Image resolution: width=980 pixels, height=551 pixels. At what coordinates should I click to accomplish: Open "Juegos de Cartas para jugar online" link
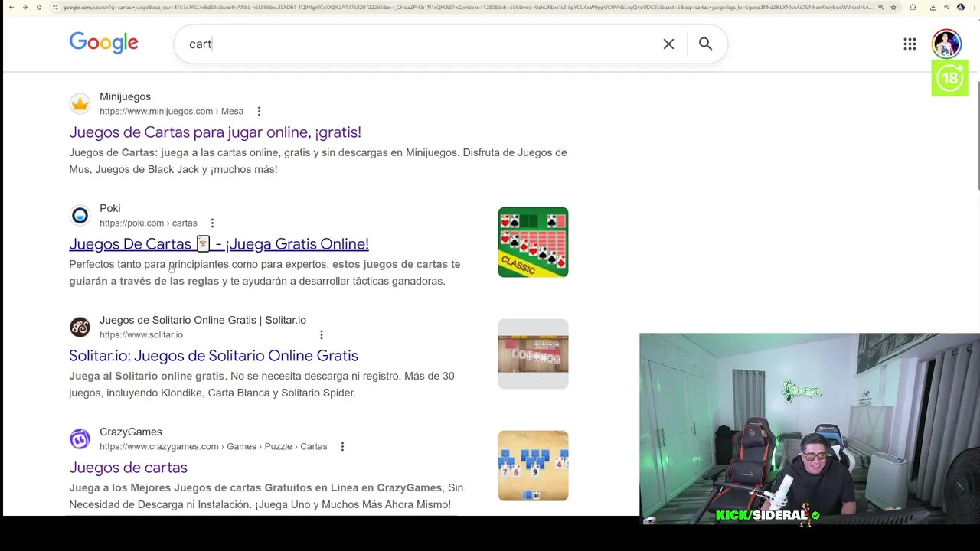(x=215, y=132)
